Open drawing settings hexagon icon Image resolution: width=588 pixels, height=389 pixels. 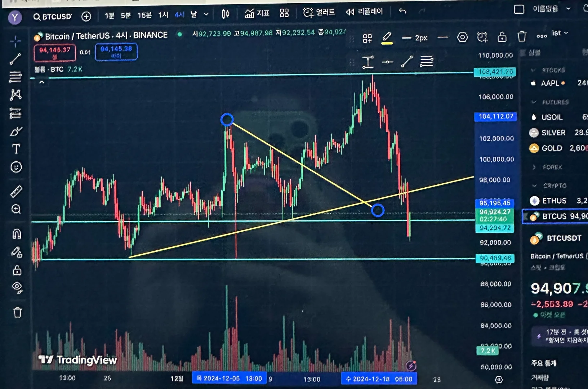(x=462, y=37)
